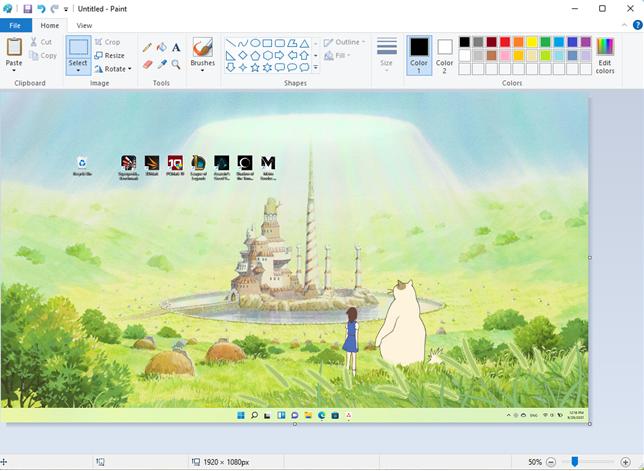Select the Pencil tool
This screenshot has height=471, width=644.
147,48
